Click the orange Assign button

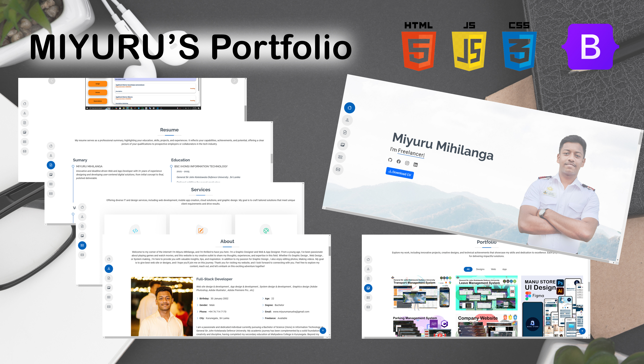pyautogui.click(x=97, y=84)
